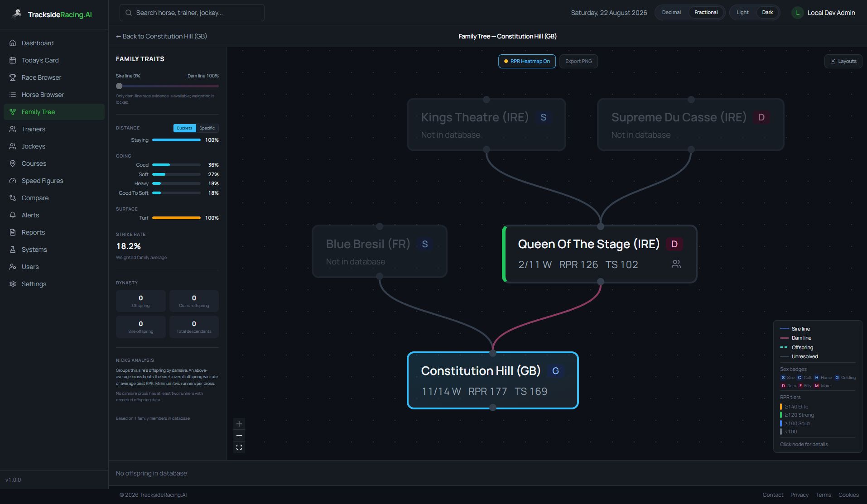This screenshot has height=504, width=867.
Task: Open the Family Tree page
Action: 54,112
